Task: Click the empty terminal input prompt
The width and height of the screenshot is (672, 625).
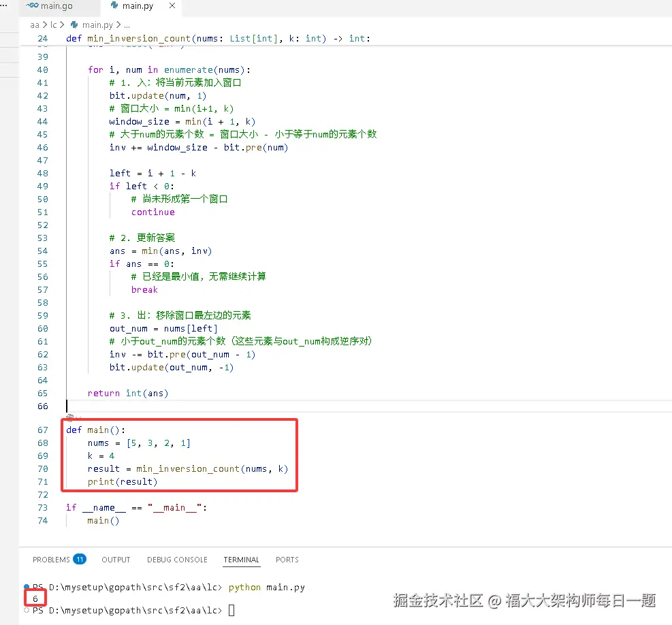Action: (x=231, y=611)
